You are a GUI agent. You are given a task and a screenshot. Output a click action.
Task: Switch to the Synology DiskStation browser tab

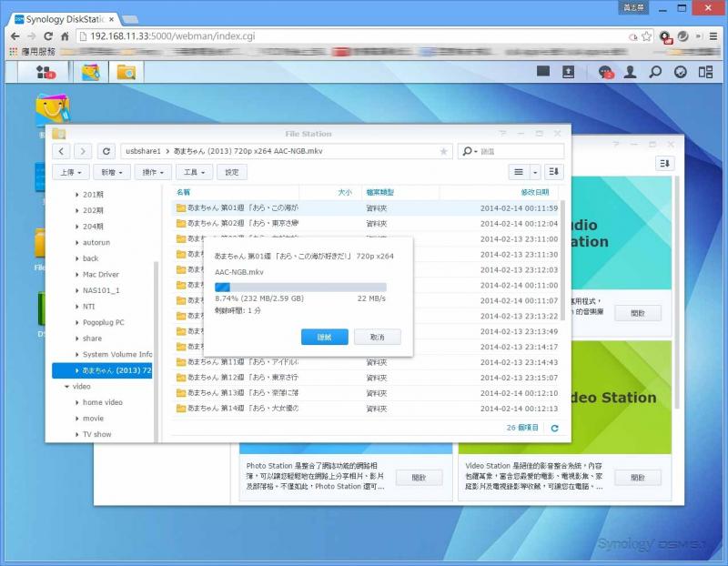point(65,19)
